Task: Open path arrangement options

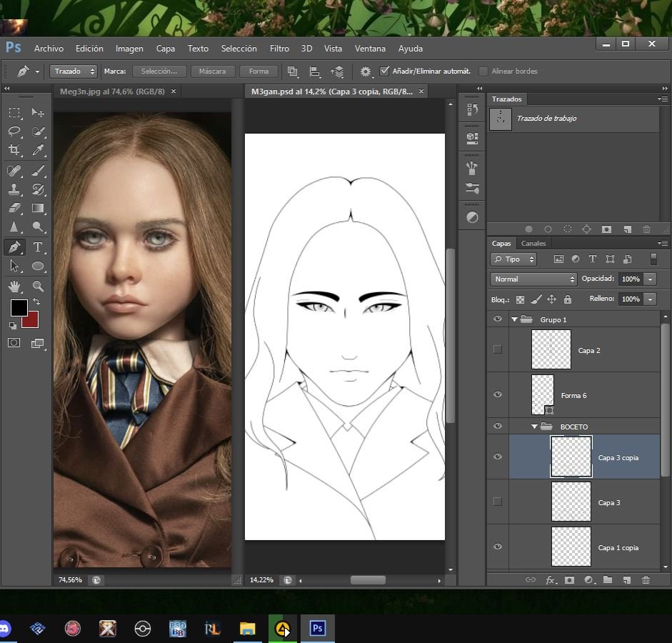Action: 337,71
